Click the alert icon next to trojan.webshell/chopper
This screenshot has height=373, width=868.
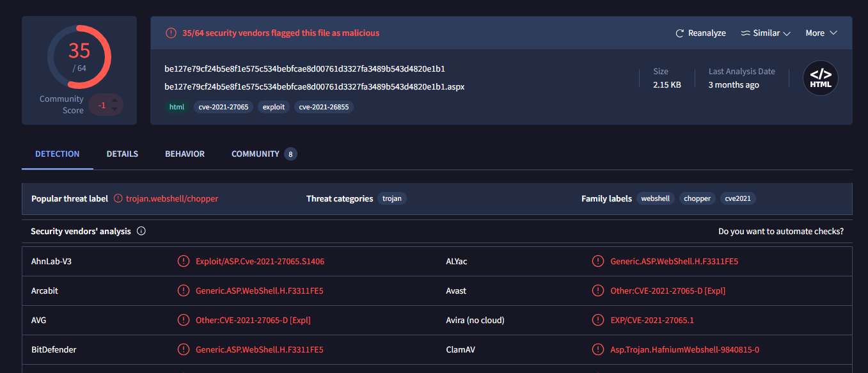(x=118, y=198)
